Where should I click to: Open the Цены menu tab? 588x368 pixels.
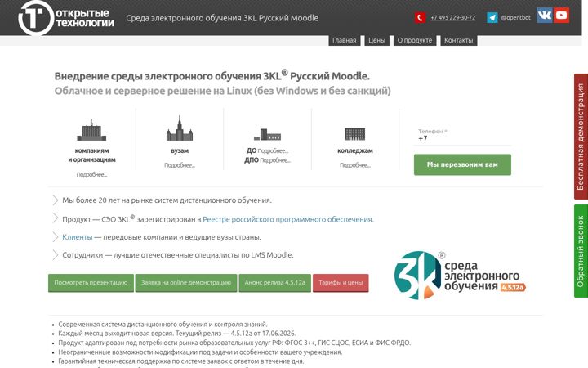376,40
